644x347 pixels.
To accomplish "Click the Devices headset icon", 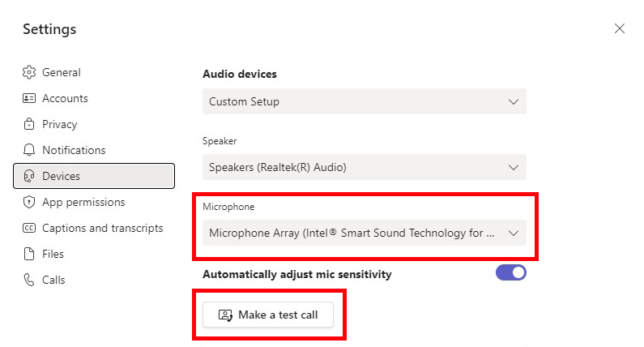I will tap(29, 176).
